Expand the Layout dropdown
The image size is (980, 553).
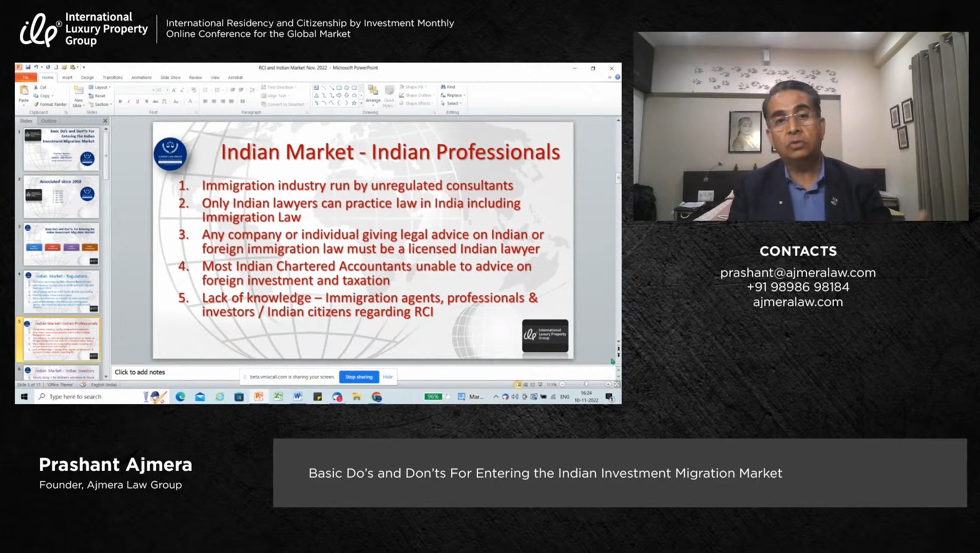pyautogui.click(x=100, y=87)
